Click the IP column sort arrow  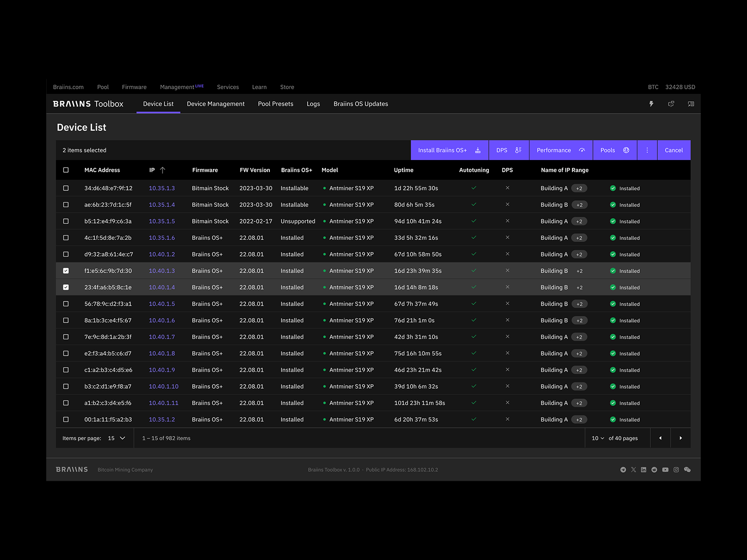pos(162,170)
